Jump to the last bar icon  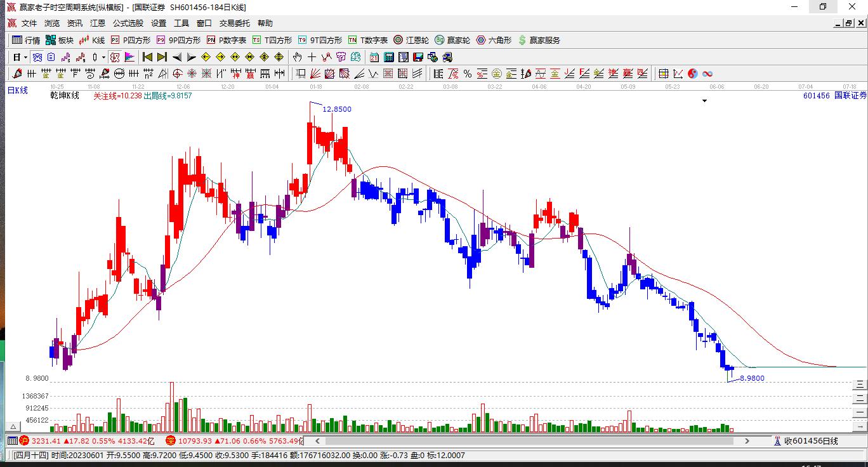tap(162, 57)
